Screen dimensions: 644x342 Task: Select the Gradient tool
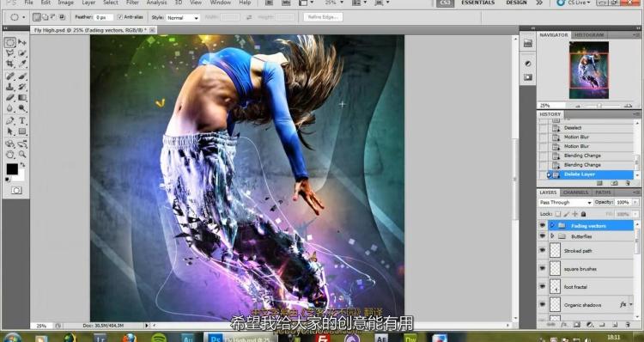[22, 97]
